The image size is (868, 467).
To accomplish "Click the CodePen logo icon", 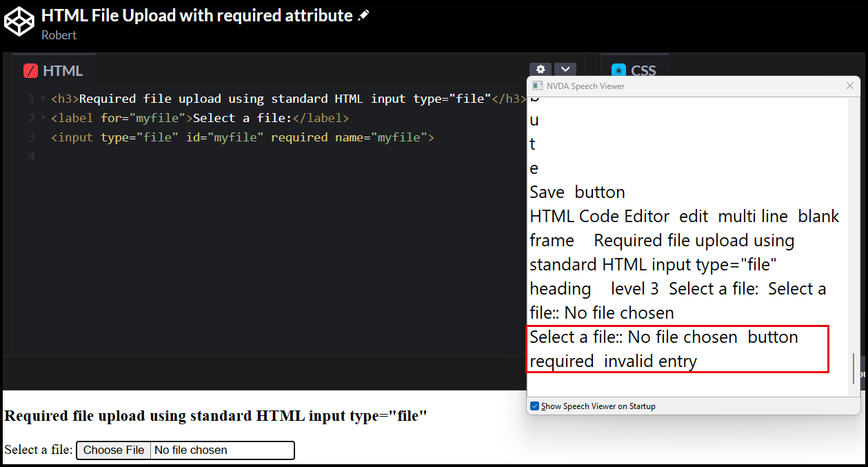I will click(x=19, y=21).
